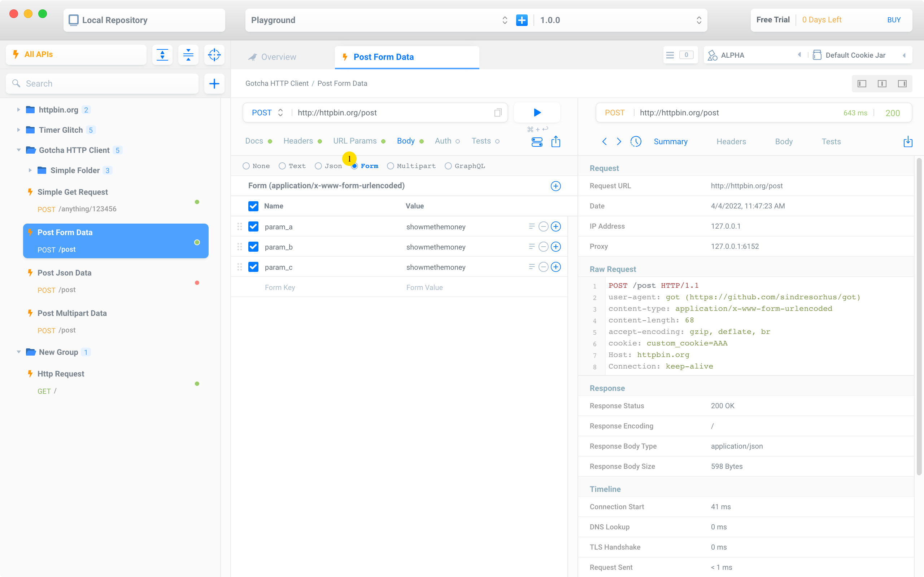Click the copy URL icon in the address field

tap(497, 113)
